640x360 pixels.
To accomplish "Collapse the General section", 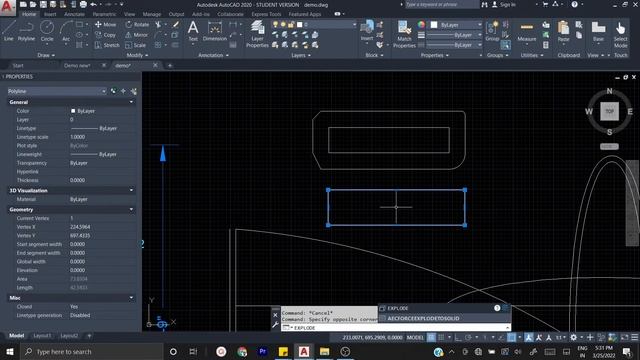I will pos(131,102).
